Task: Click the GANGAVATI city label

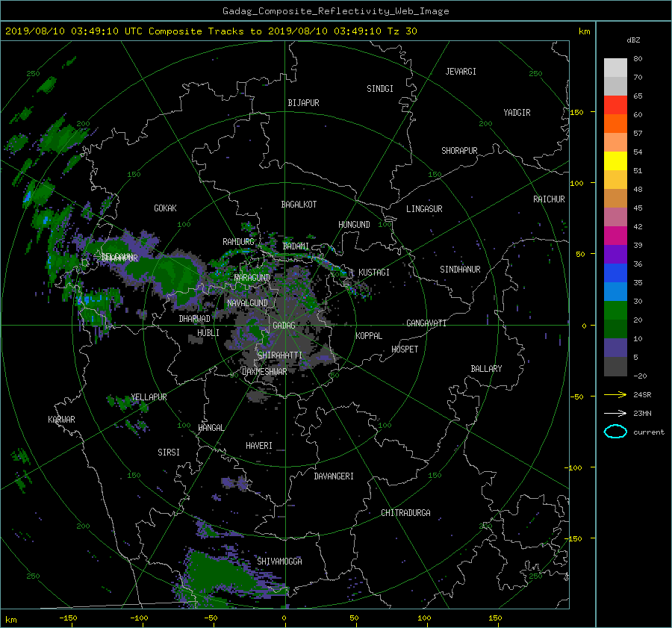Action: (426, 323)
